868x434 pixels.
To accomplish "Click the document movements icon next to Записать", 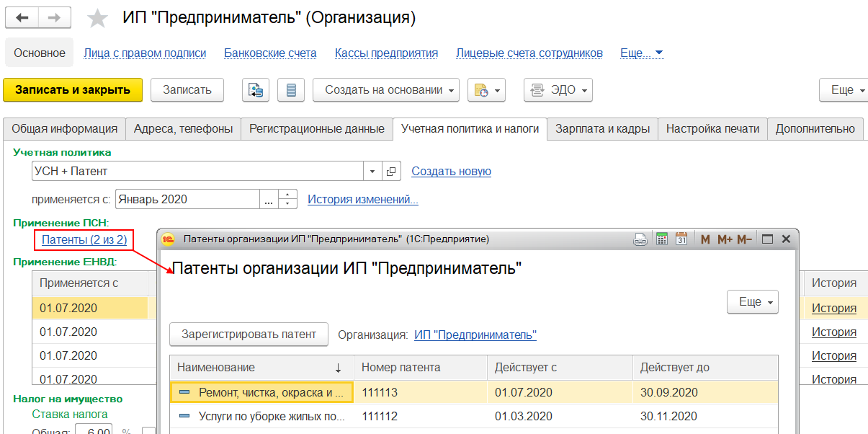I will click(256, 90).
